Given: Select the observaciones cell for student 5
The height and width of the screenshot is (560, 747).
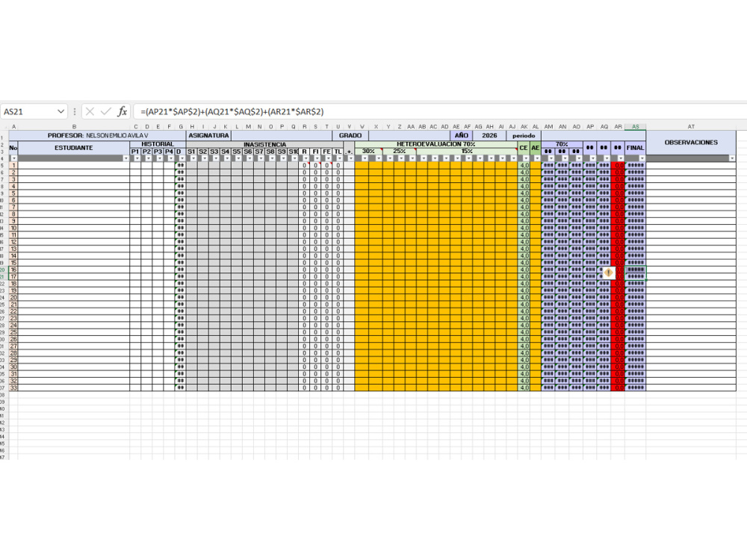Looking at the screenshot, I should coord(691,193).
